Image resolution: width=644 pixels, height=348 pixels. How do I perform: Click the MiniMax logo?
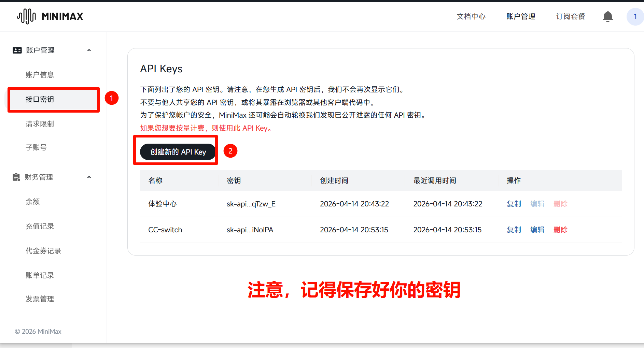[50, 16]
